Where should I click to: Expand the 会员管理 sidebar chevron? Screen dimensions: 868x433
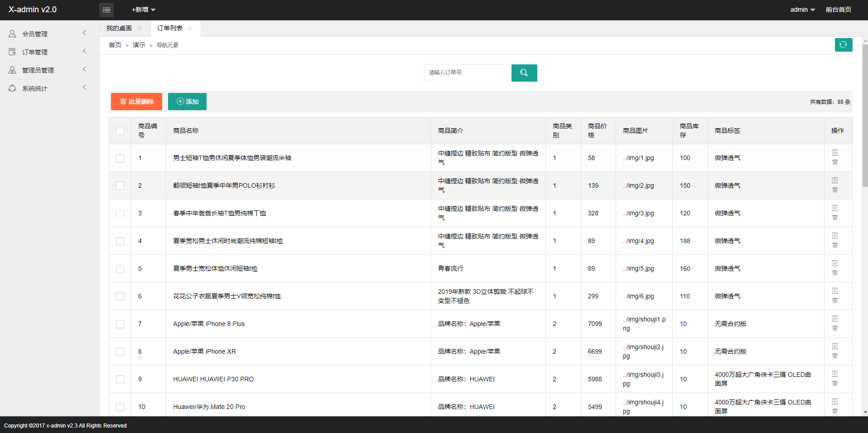point(85,33)
